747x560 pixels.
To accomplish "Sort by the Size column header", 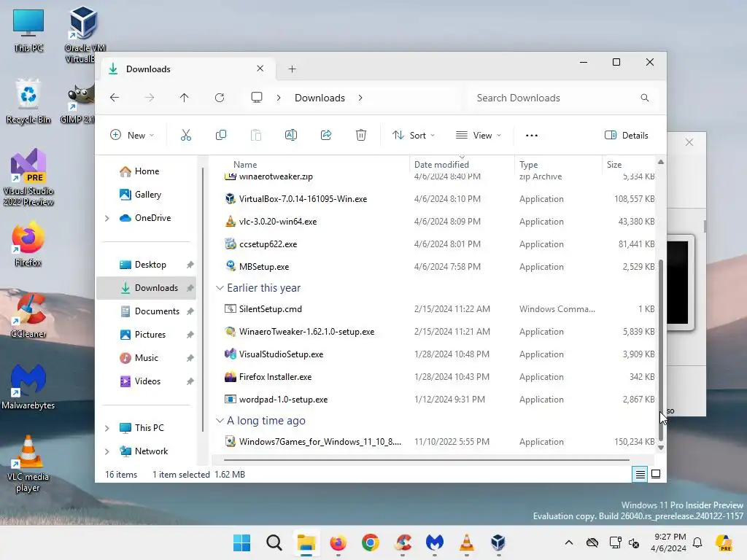I will point(628,165).
